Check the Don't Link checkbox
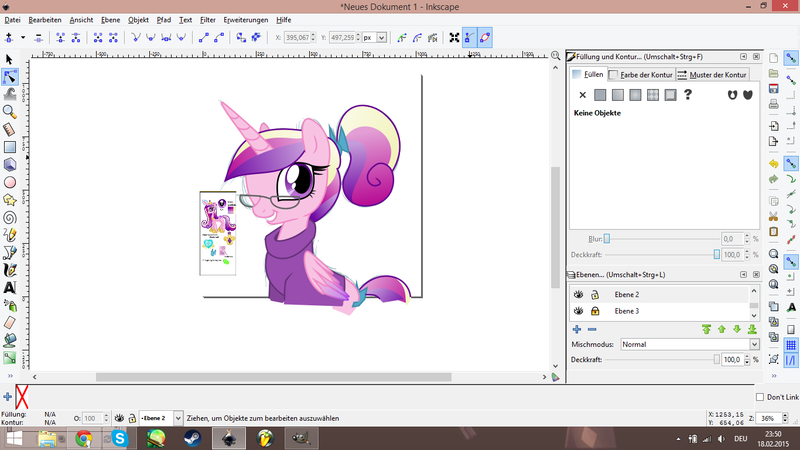 coord(758,397)
